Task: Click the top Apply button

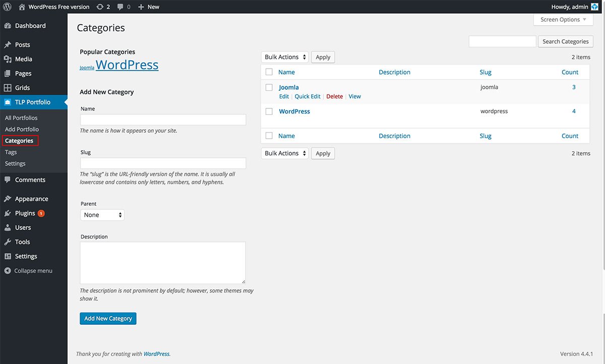Action: (323, 57)
